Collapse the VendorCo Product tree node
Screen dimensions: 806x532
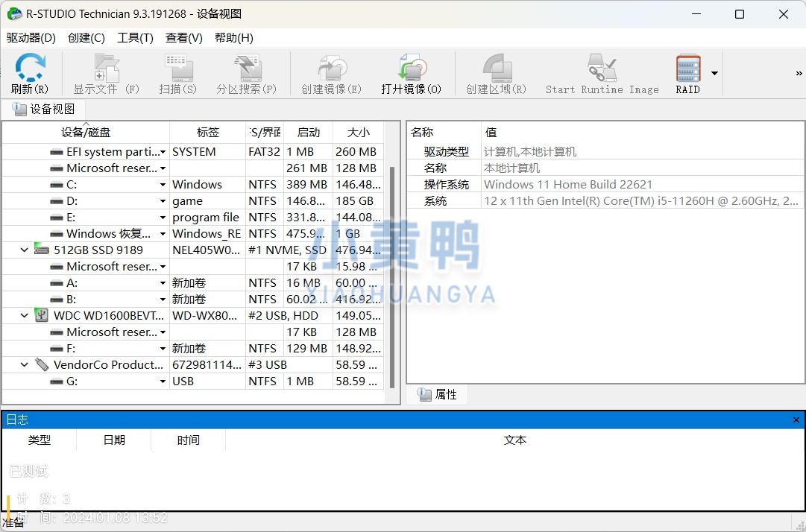[24, 364]
